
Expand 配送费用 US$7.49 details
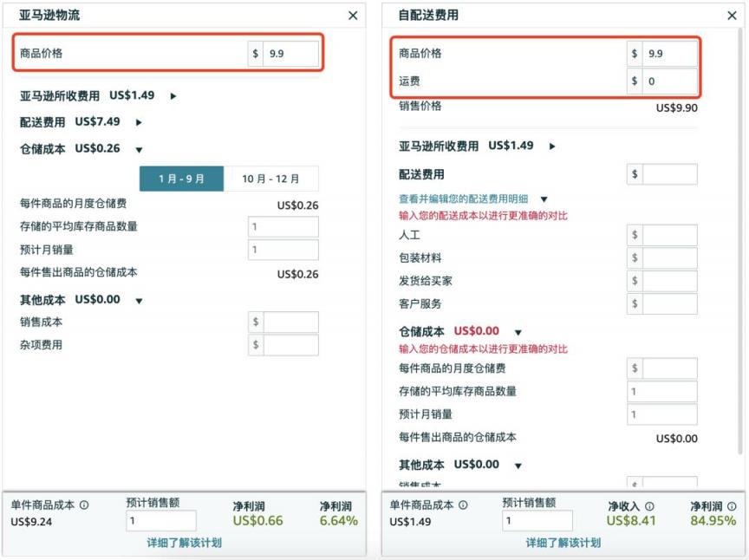pos(139,122)
